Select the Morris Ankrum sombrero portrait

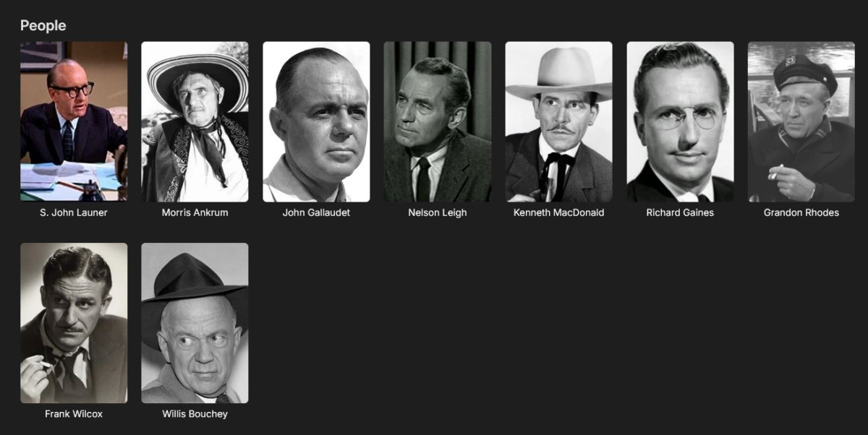(195, 121)
